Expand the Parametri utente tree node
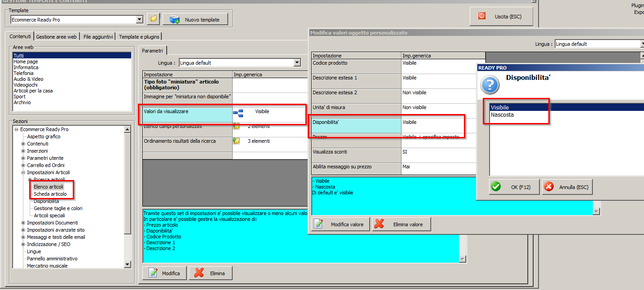 pyautogui.click(x=23, y=158)
